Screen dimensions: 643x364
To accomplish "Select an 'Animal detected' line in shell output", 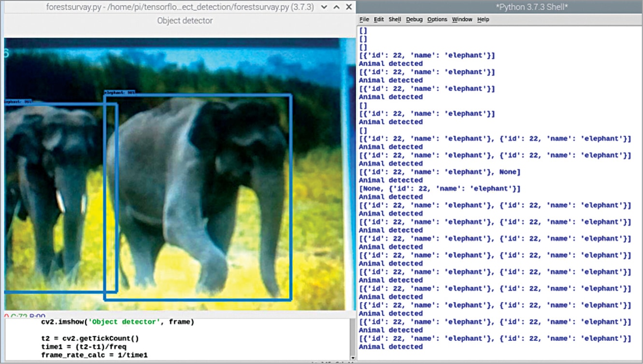I will (x=390, y=63).
